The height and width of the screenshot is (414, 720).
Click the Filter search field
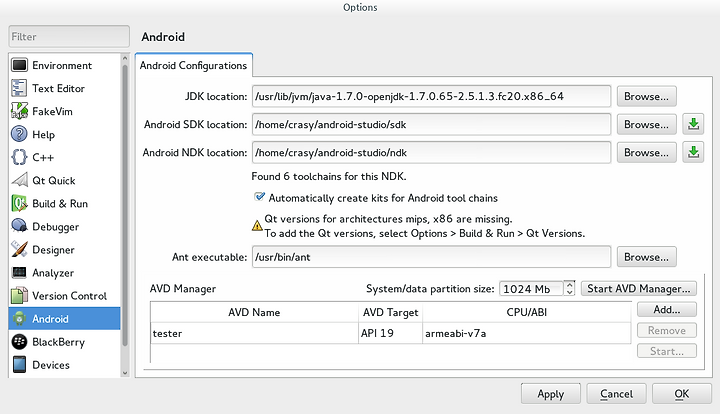[69, 36]
